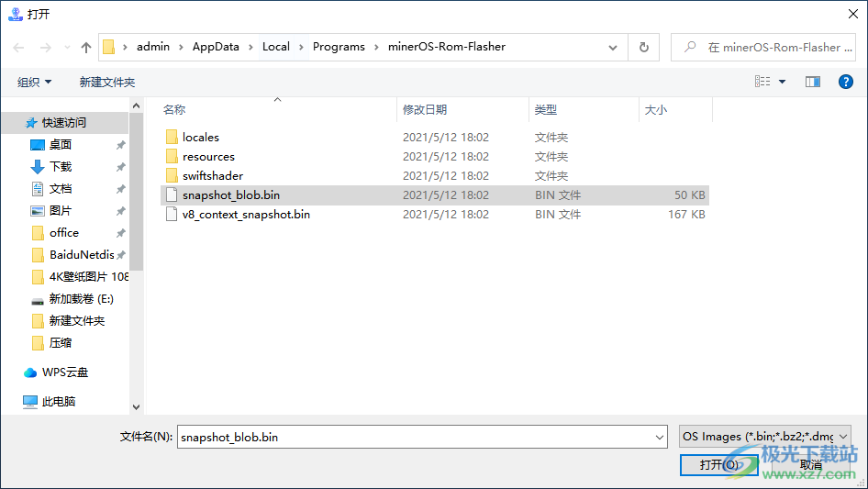
Task: Open the 组织 menu
Action: pyautogui.click(x=34, y=82)
